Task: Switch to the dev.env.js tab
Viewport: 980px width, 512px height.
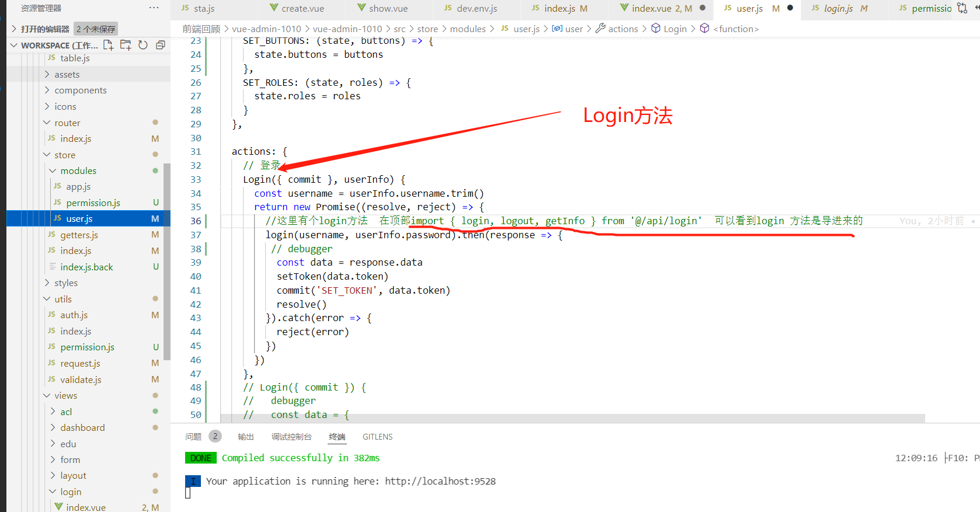Action: click(x=477, y=8)
